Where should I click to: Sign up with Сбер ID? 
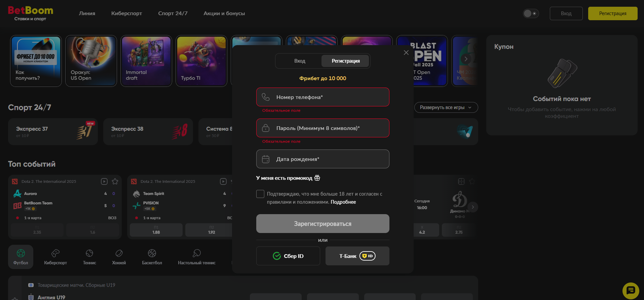click(x=288, y=256)
